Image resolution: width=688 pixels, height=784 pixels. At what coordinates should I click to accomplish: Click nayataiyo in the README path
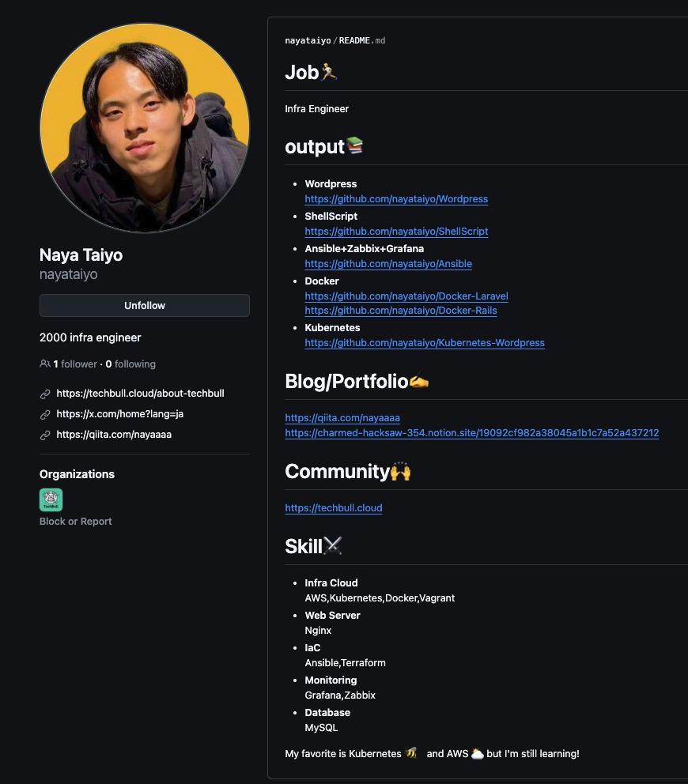pos(308,40)
